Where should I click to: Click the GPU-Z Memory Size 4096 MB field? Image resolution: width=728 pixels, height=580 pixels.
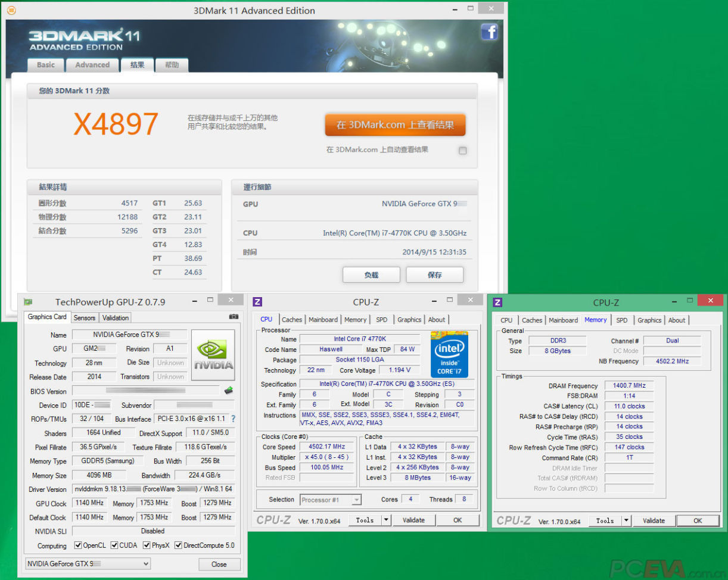(x=99, y=475)
